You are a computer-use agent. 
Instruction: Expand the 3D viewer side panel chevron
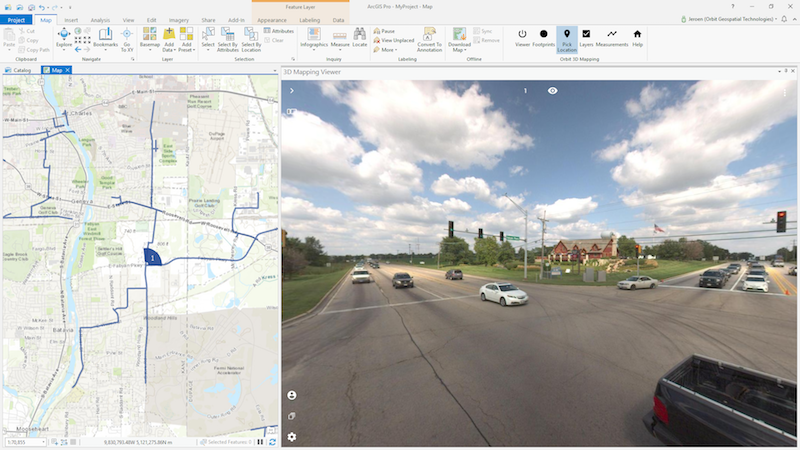291,91
